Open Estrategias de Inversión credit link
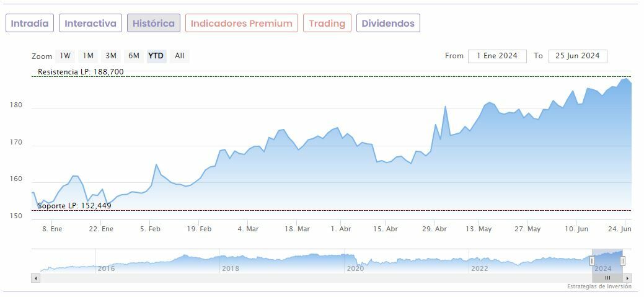This screenshot has width=644, height=297. pos(599,286)
